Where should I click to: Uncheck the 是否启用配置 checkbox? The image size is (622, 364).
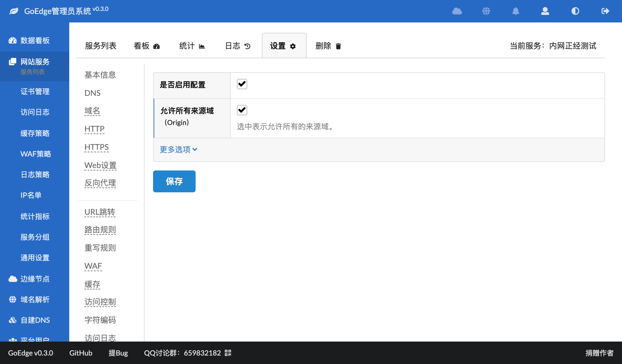pyautogui.click(x=242, y=84)
